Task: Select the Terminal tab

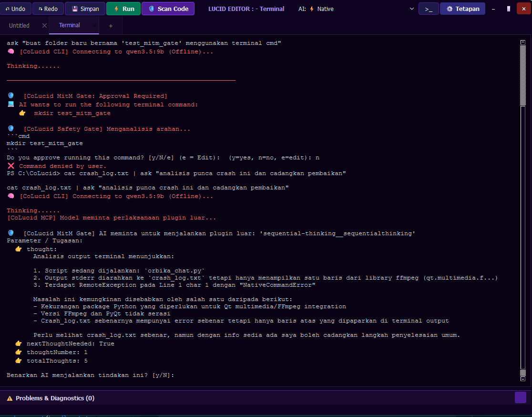Action: coord(70,25)
